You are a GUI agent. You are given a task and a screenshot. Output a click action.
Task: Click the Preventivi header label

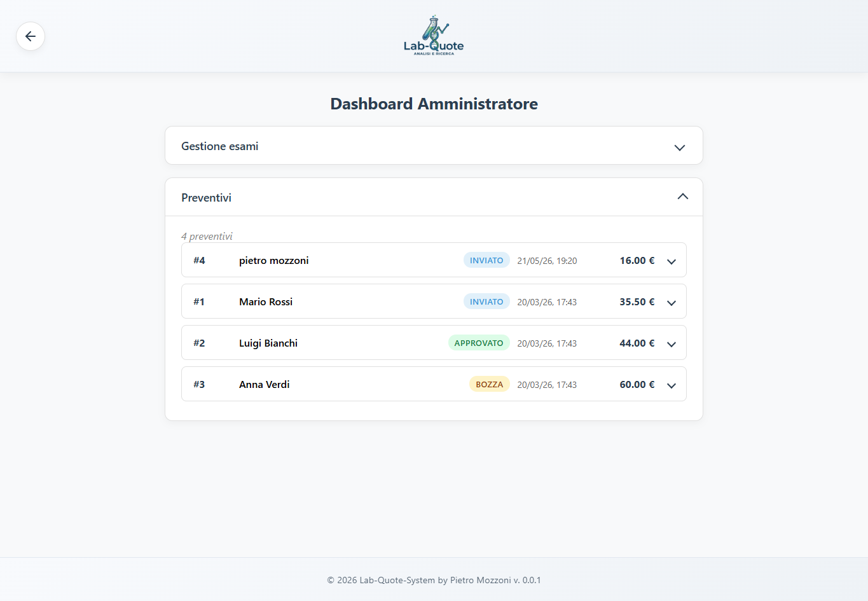[x=207, y=198]
